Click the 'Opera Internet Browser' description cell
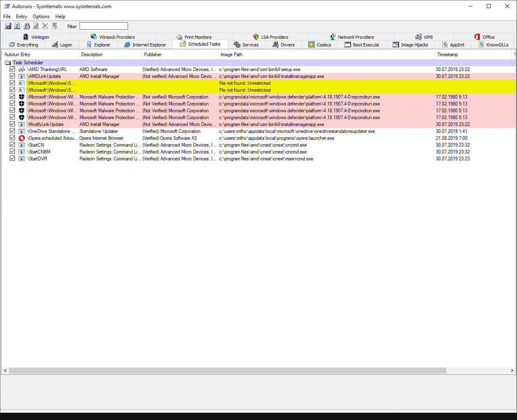517x420 pixels. tap(101, 138)
